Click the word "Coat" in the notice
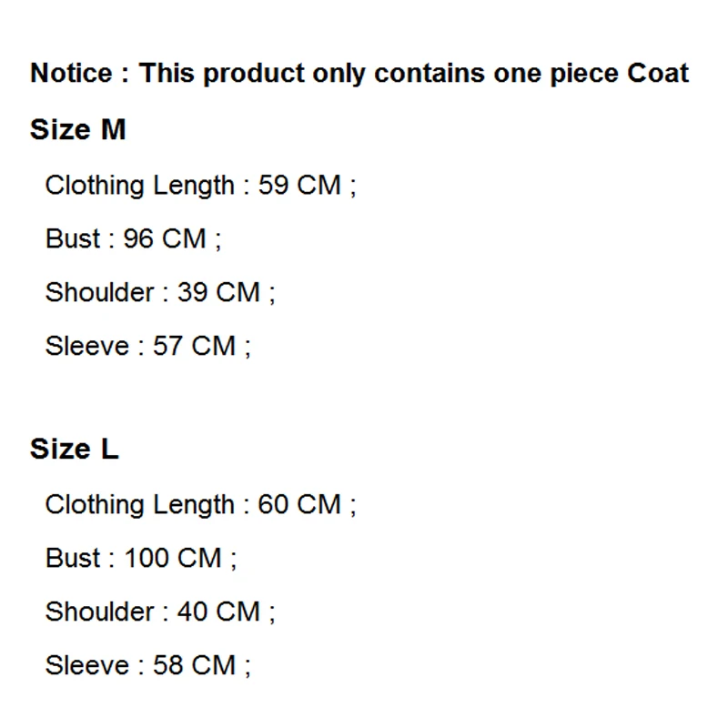 pyautogui.click(x=658, y=74)
